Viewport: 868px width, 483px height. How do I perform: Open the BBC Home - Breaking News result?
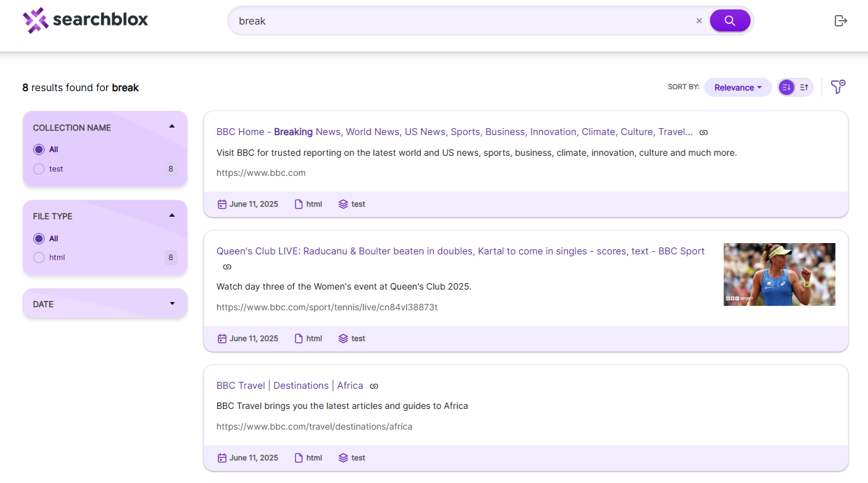[x=454, y=132]
